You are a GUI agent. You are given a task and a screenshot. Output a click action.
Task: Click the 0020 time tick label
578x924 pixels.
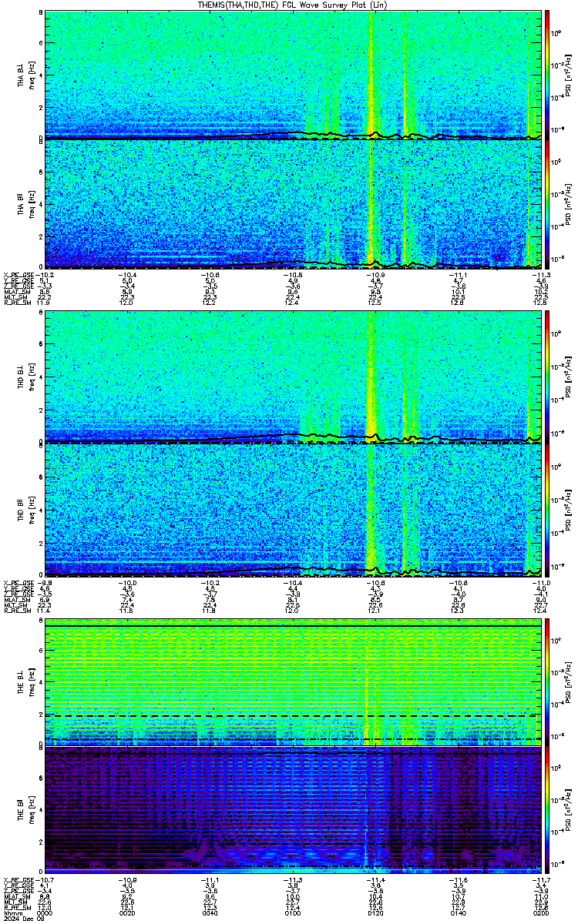(x=127, y=912)
